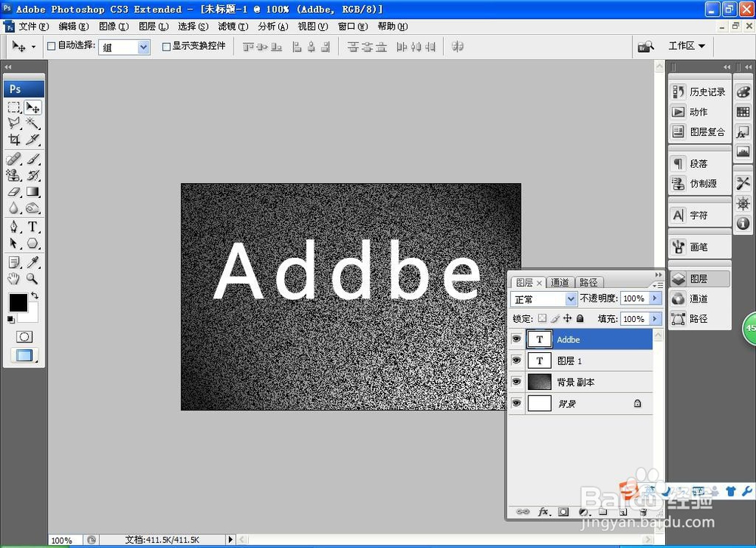Viewport: 756px width, 548px height.
Task: Open the 字符 panel
Action: coord(699,215)
